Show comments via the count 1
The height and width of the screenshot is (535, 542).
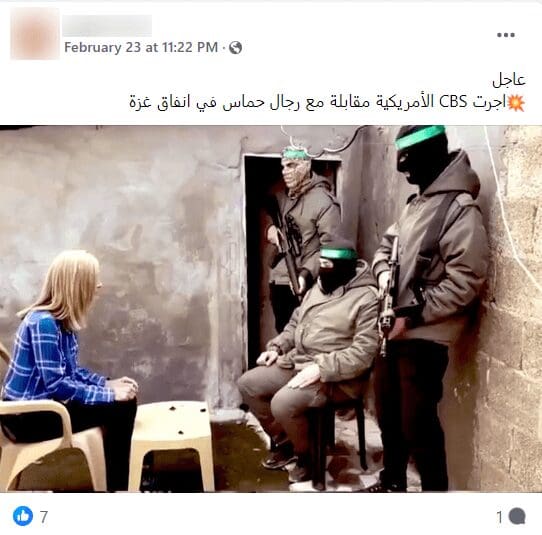click(499, 517)
